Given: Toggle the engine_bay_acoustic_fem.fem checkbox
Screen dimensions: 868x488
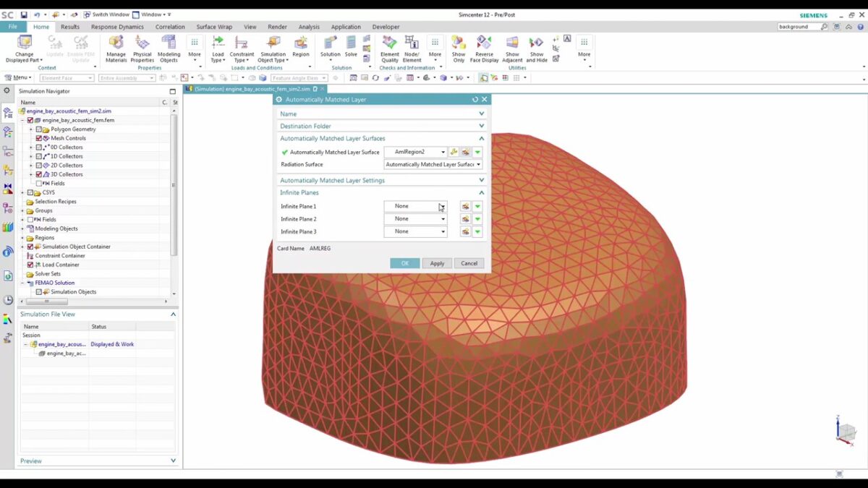Looking at the screenshot, I should click(x=30, y=120).
